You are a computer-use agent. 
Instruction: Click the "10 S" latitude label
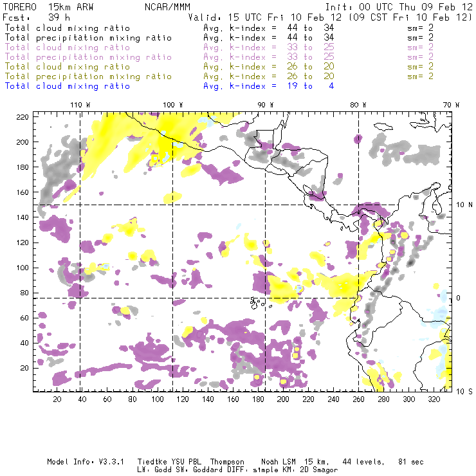[x=464, y=391]
